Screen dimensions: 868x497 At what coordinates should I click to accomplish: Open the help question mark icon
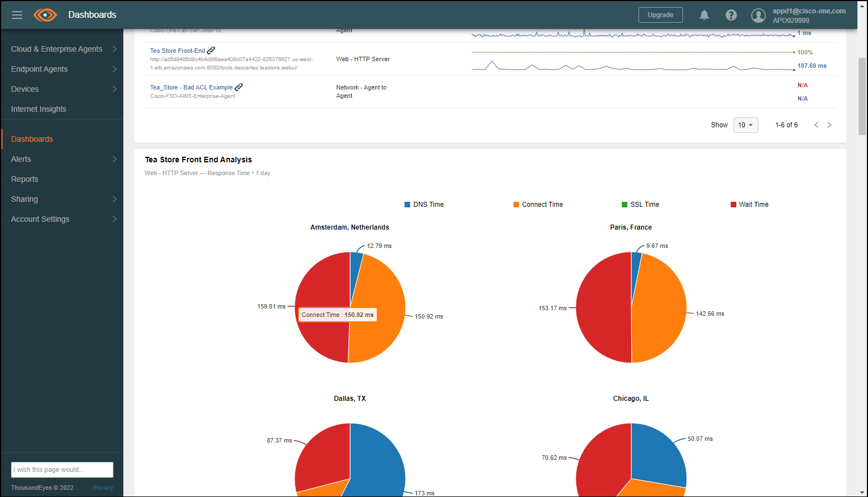[731, 15]
